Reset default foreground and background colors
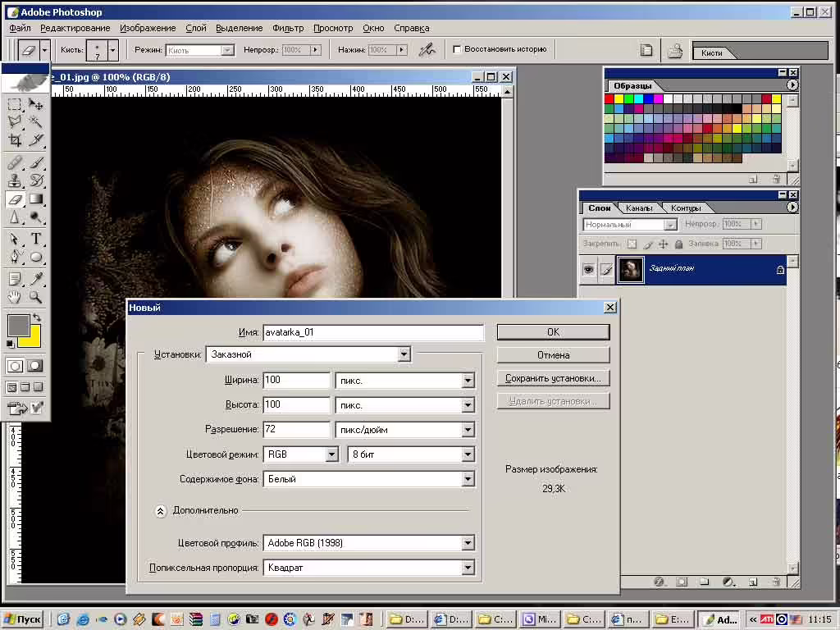This screenshot has width=840, height=630. click(10, 344)
